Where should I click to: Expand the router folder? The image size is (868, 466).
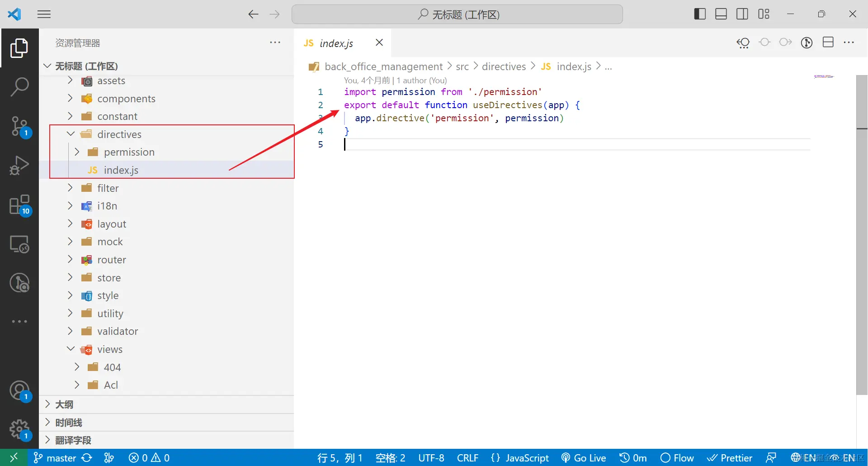(x=70, y=260)
